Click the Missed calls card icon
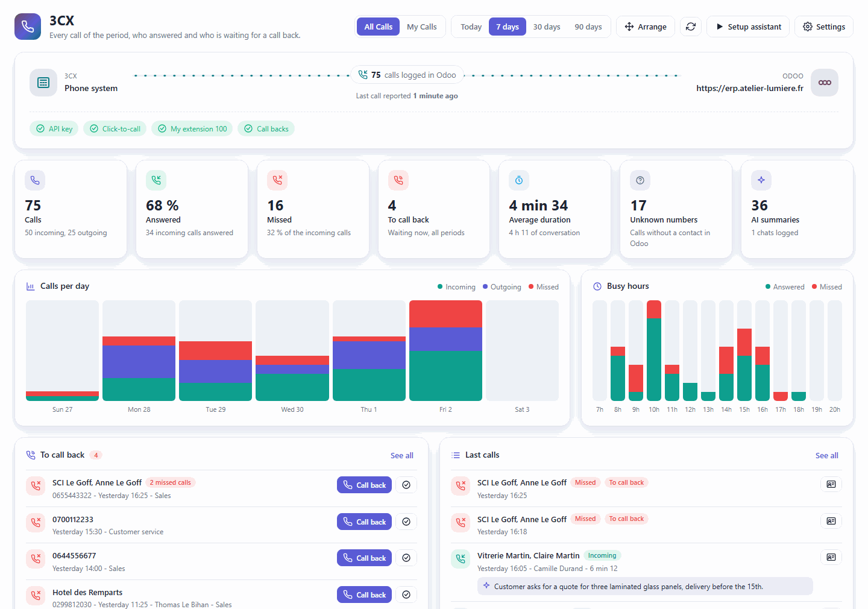This screenshot has width=868, height=609. (x=277, y=180)
